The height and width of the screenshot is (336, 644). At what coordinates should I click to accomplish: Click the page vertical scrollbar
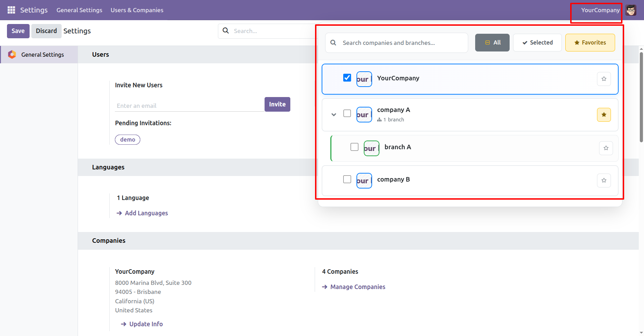(x=641, y=97)
